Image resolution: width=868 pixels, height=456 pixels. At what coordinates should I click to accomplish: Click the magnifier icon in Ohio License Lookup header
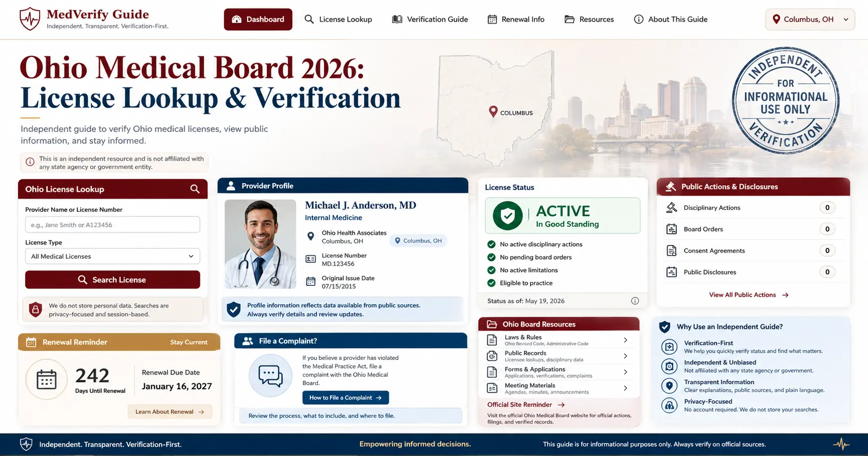(195, 189)
